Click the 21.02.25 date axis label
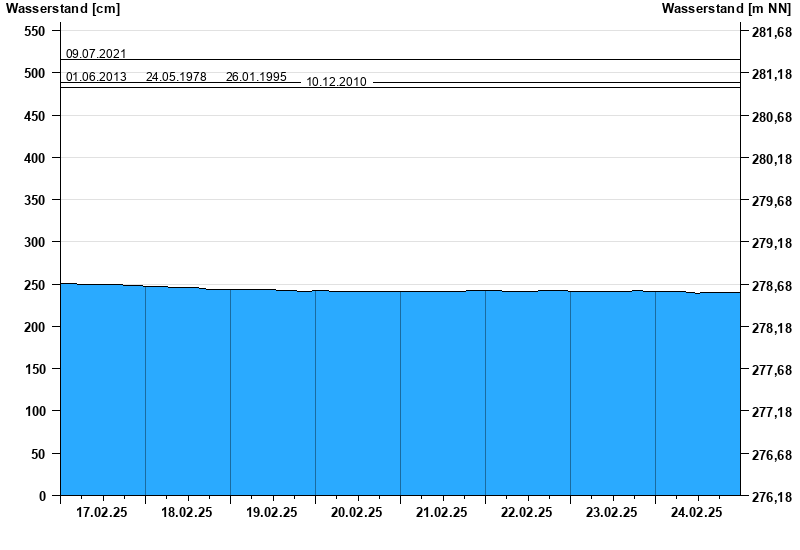This screenshot has height=550, width=800. [442, 513]
